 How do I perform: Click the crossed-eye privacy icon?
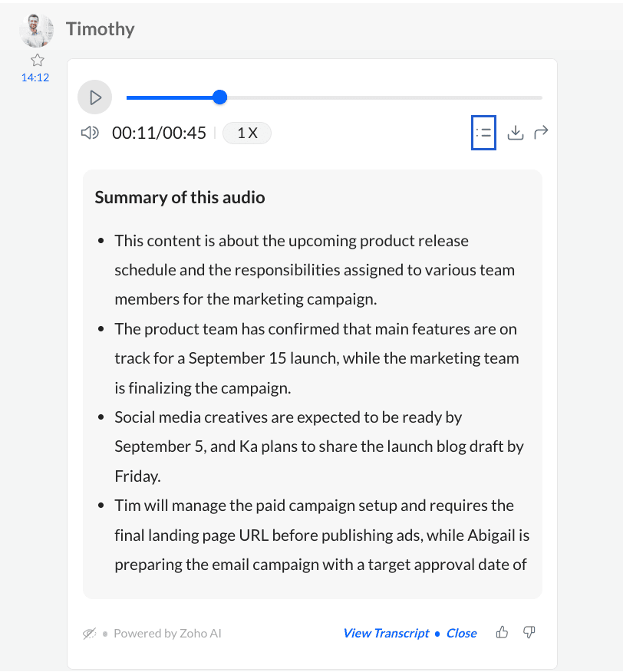tap(89, 633)
